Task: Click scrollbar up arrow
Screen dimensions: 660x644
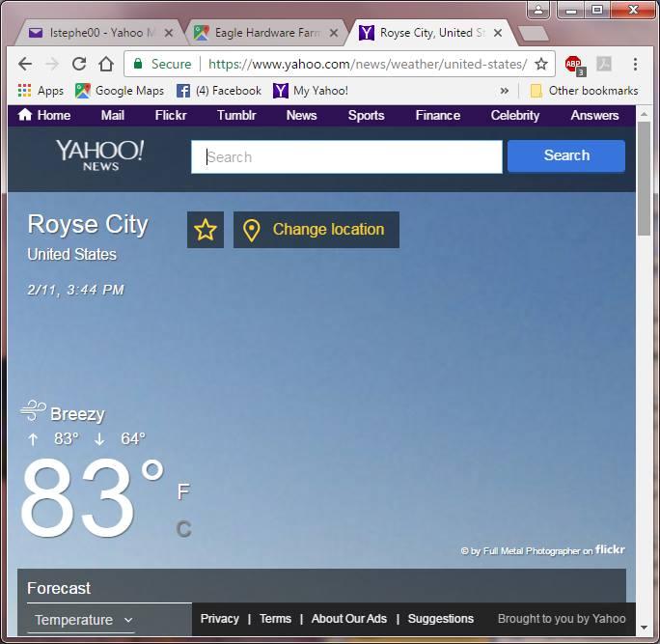Action: tap(644, 114)
